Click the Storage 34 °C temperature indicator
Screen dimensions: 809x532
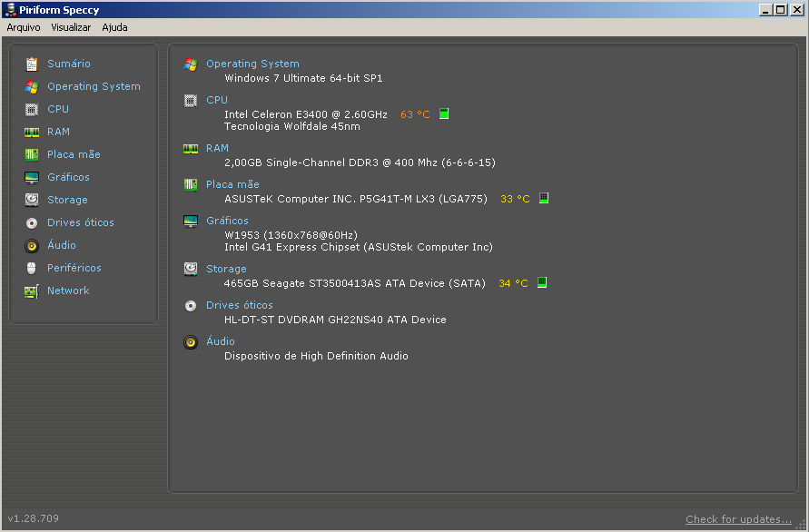(x=542, y=283)
